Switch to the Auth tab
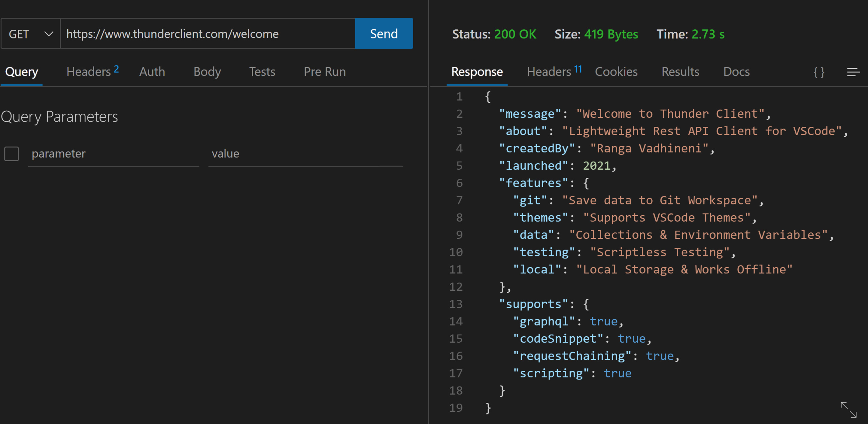Screen dimensions: 868x424 [152, 72]
